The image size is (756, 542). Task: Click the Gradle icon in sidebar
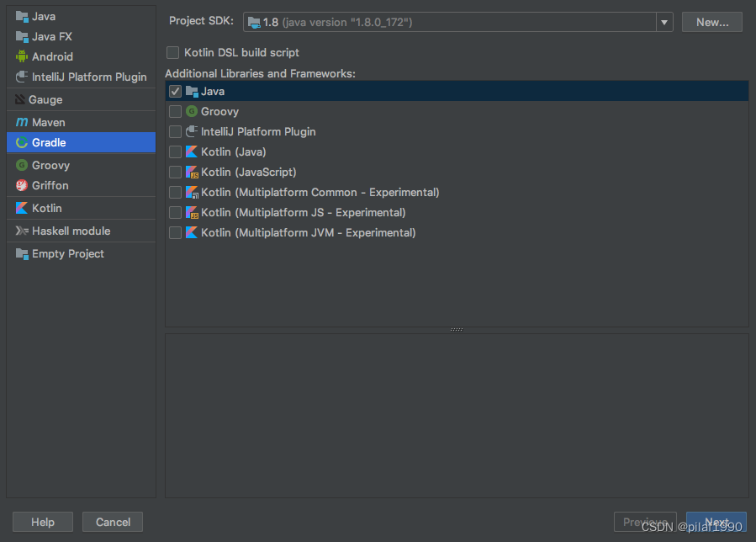pyautogui.click(x=22, y=142)
